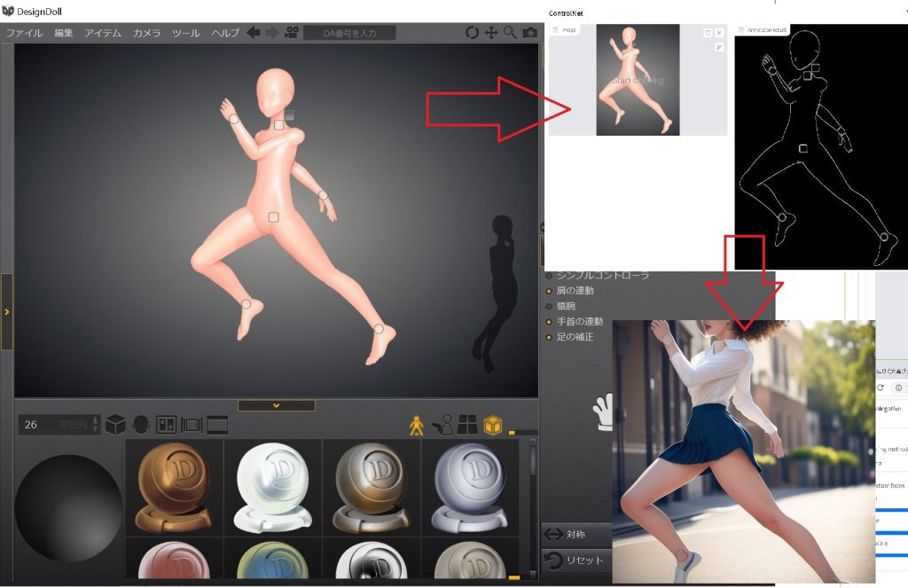Click the pelvis square controller on the doll

click(x=273, y=217)
